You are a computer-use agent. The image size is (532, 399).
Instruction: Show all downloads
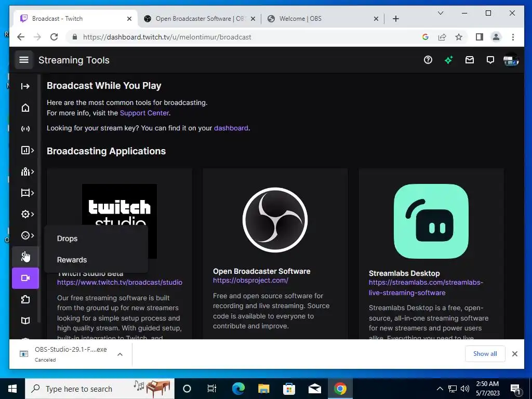coord(485,353)
